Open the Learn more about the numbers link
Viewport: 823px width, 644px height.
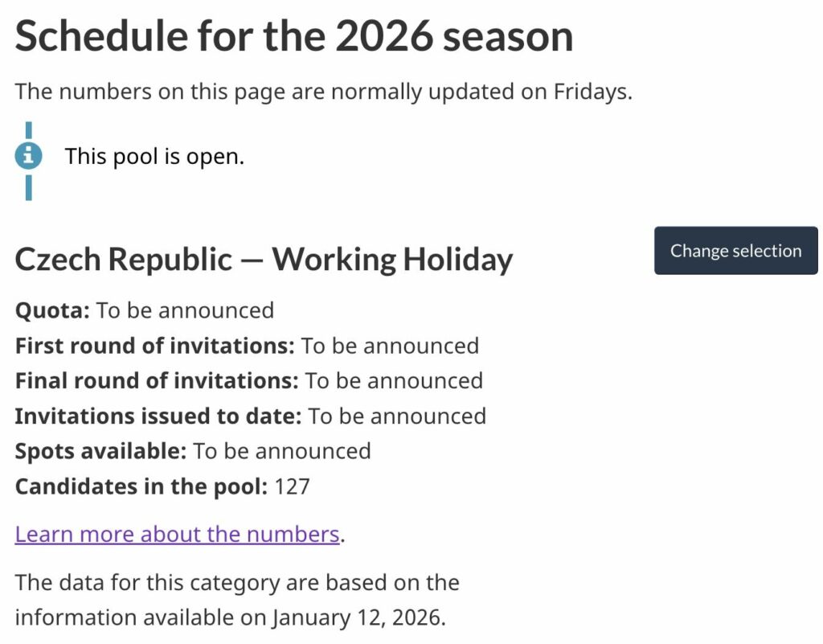point(177,534)
